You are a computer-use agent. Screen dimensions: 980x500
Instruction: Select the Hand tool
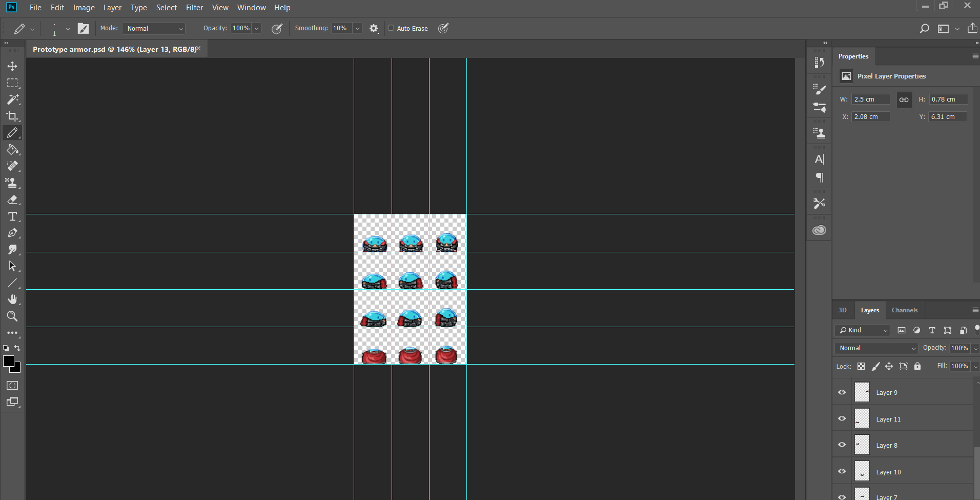pos(12,299)
